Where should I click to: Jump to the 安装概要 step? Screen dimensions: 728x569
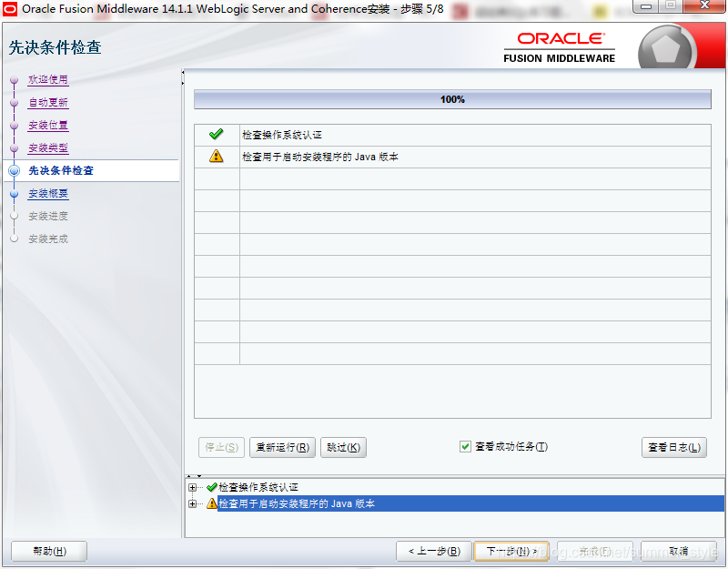click(x=48, y=193)
